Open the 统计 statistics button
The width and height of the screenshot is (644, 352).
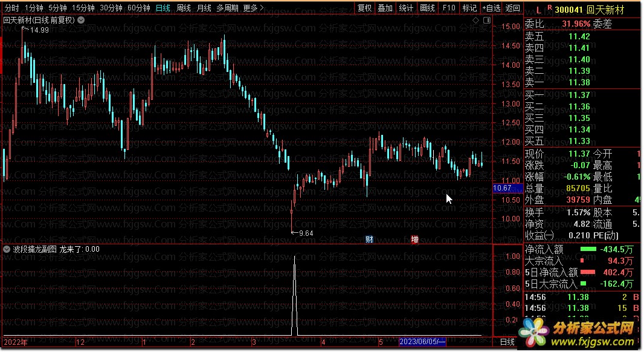[406, 8]
